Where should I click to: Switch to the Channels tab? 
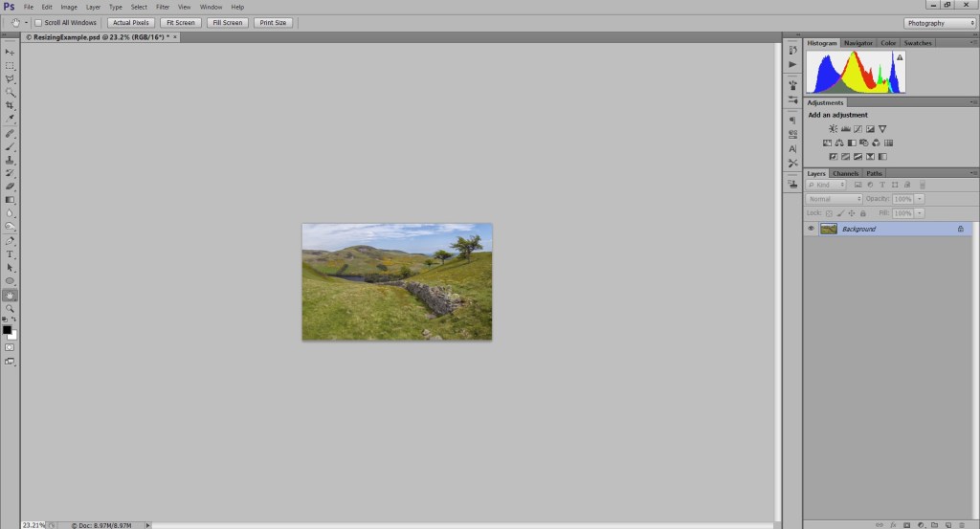click(x=845, y=173)
